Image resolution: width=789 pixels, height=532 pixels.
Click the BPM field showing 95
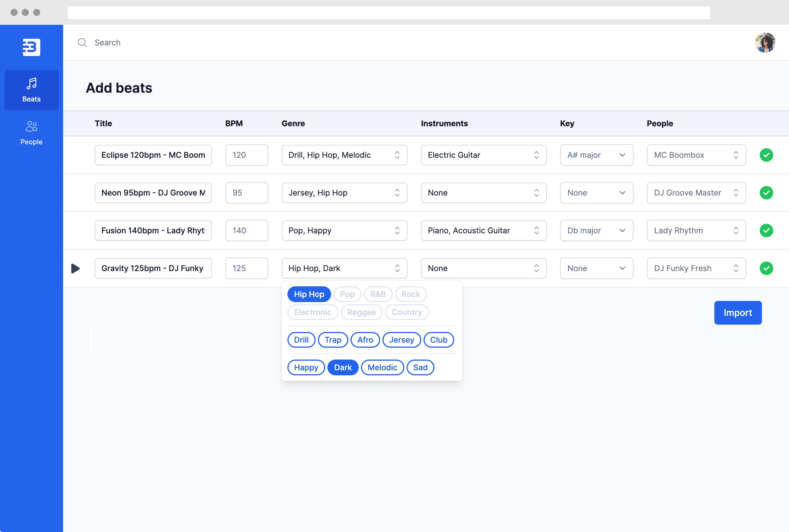(x=247, y=193)
